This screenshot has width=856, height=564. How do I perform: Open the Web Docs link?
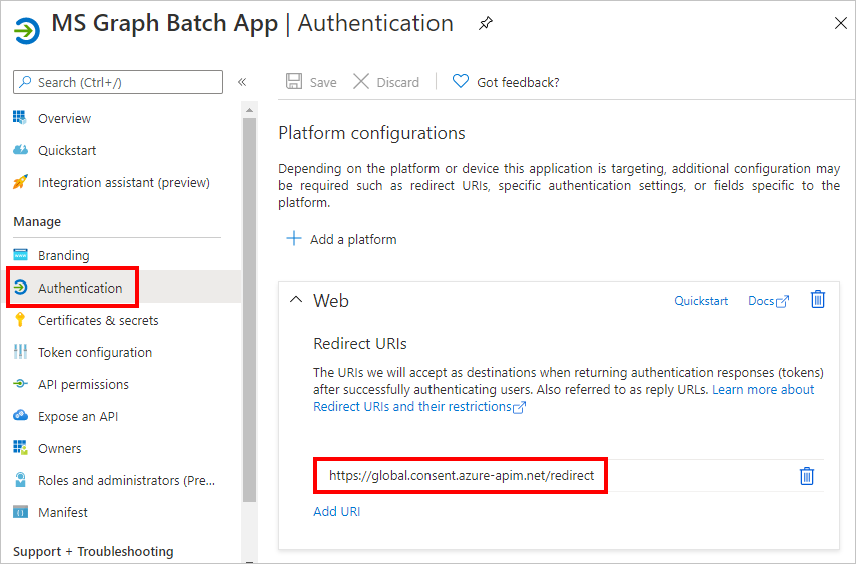(768, 301)
